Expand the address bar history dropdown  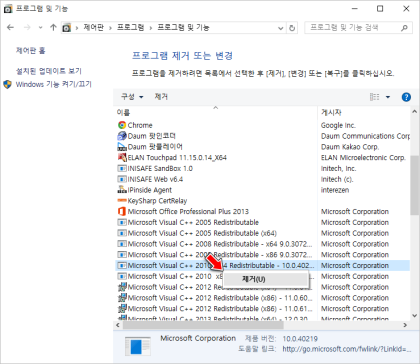pos(281,28)
